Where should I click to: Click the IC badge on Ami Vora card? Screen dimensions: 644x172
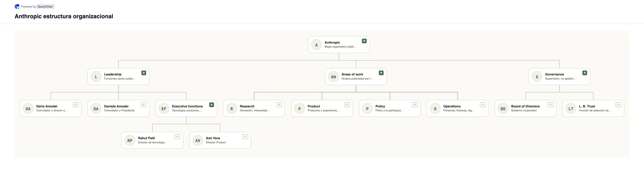pyautogui.click(x=245, y=136)
